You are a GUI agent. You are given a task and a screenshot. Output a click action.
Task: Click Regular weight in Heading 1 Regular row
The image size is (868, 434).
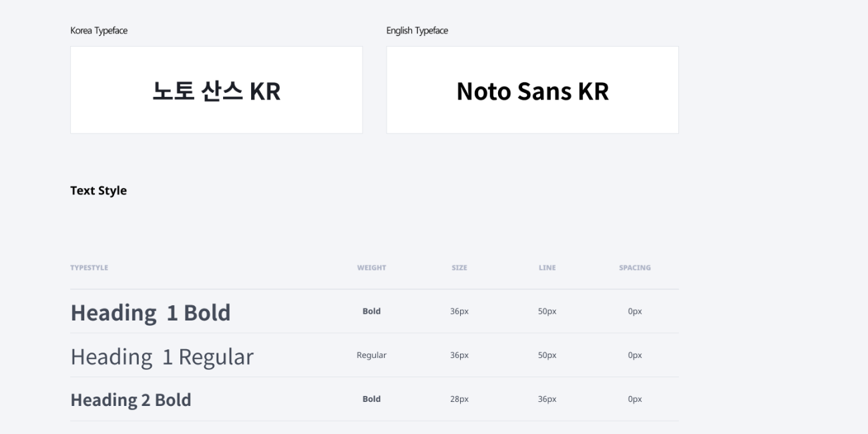tap(371, 355)
